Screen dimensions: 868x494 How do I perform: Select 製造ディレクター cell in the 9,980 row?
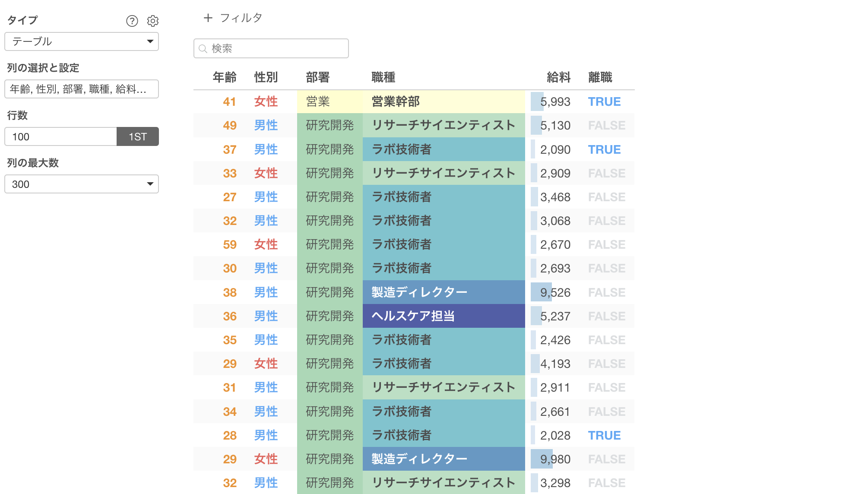(x=444, y=459)
